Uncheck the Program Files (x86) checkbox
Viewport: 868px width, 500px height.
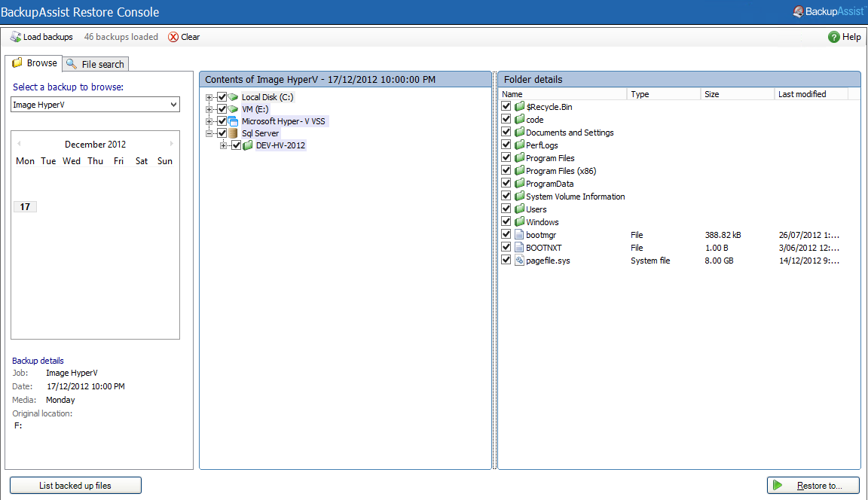[x=506, y=171]
